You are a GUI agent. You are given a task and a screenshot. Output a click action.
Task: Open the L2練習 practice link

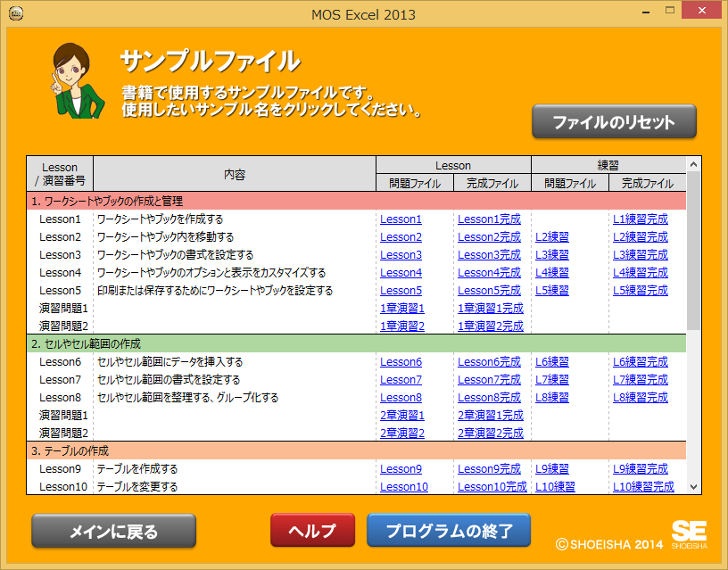[552, 236]
